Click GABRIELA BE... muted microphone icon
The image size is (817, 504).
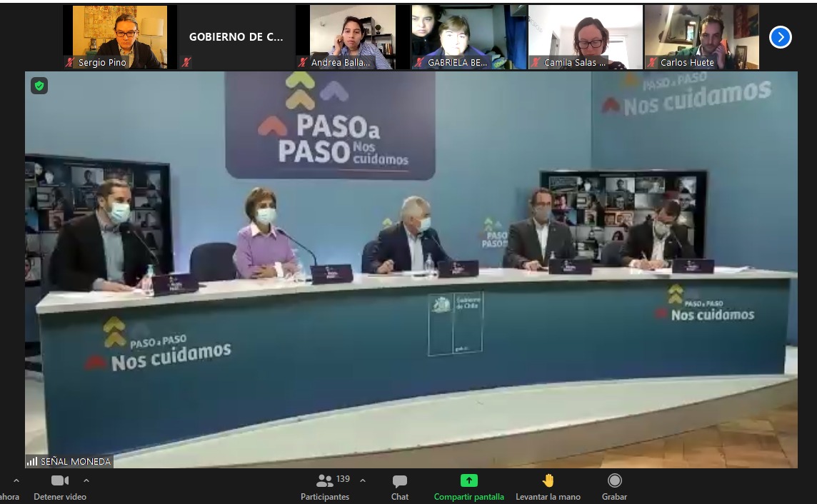[419, 63]
